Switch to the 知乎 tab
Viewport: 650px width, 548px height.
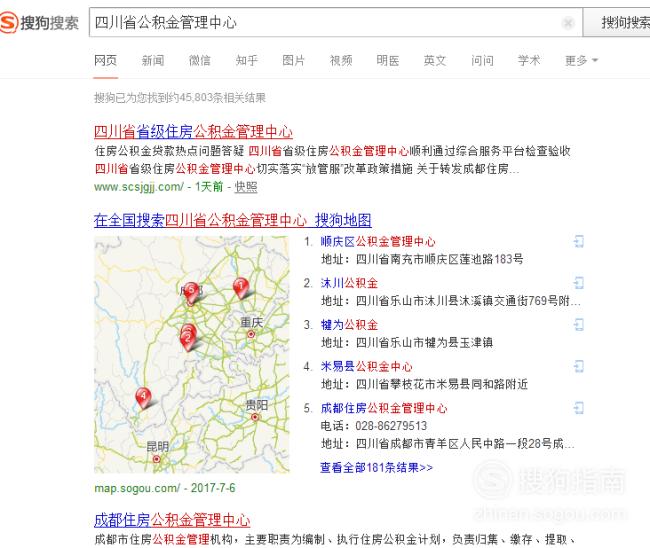(x=247, y=61)
